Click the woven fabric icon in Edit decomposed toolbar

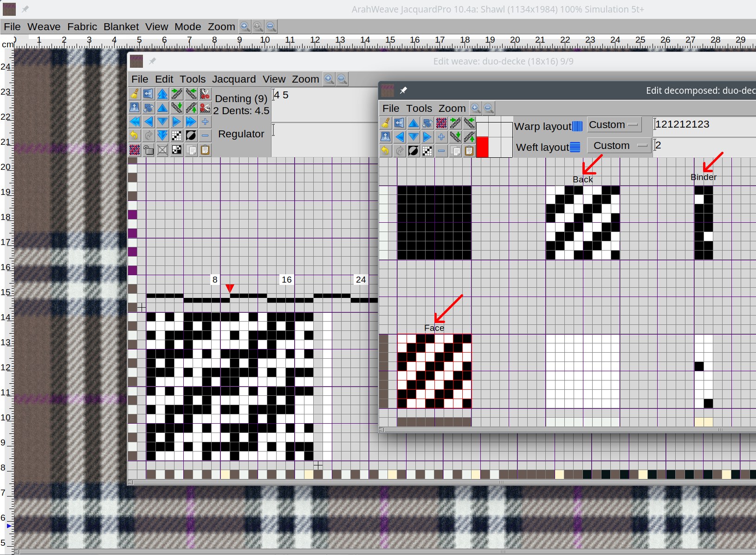[441, 123]
